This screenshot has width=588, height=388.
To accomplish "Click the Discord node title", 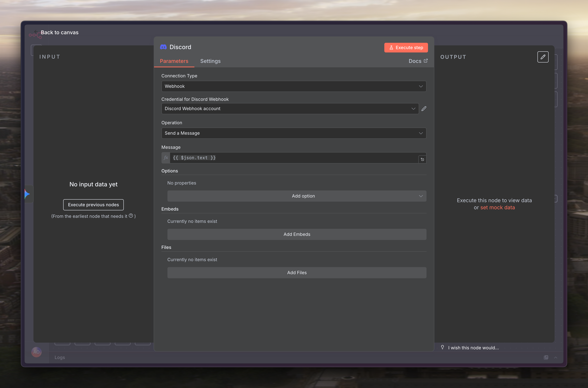I will click(180, 47).
